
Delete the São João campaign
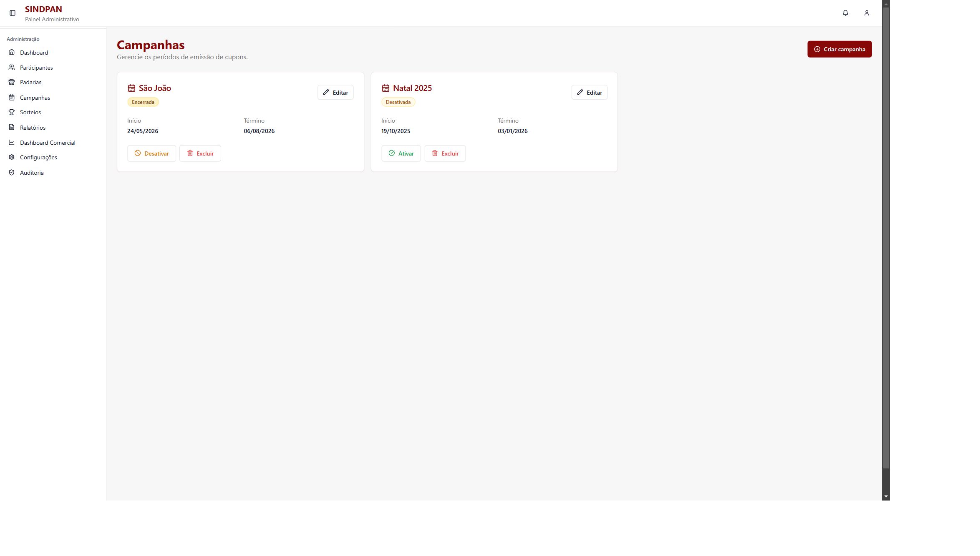coord(200,153)
